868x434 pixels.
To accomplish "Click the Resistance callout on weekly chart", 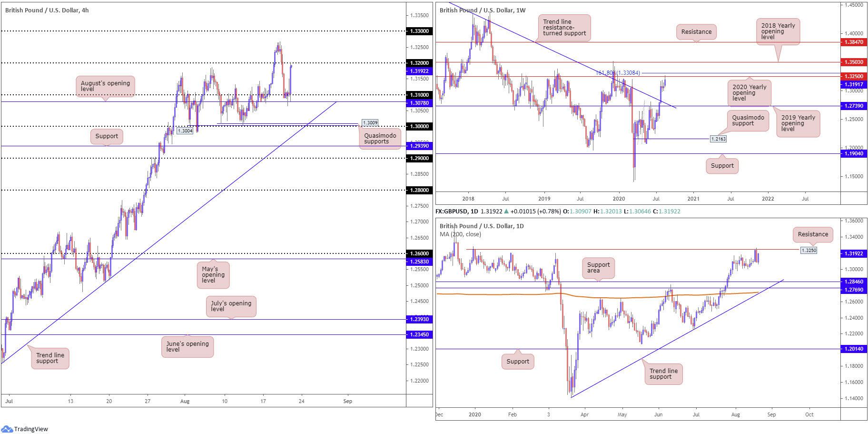I will point(696,32).
